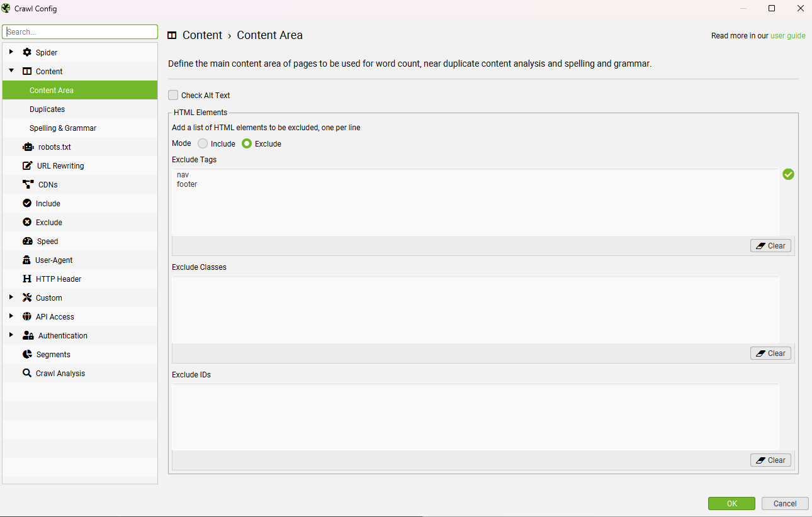Expand the Spider tree section
Image resolution: width=812 pixels, height=517 pixels.
tap(11, 52)
